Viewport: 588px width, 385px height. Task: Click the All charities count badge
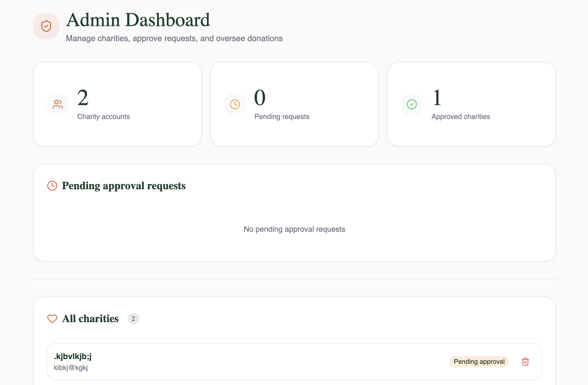[x=133, y=319]
